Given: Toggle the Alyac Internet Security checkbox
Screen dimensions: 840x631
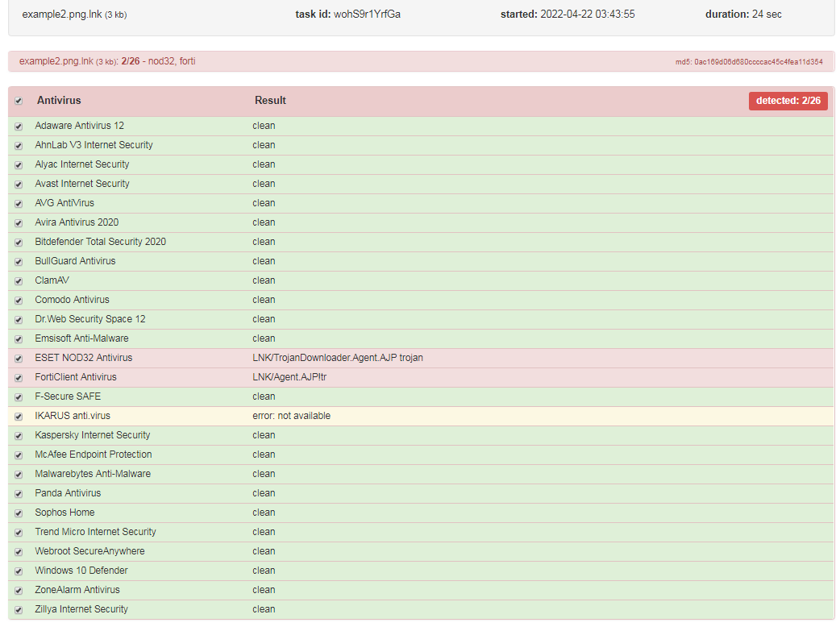Looking at the screenshot, I should click(x=19, y=165).
